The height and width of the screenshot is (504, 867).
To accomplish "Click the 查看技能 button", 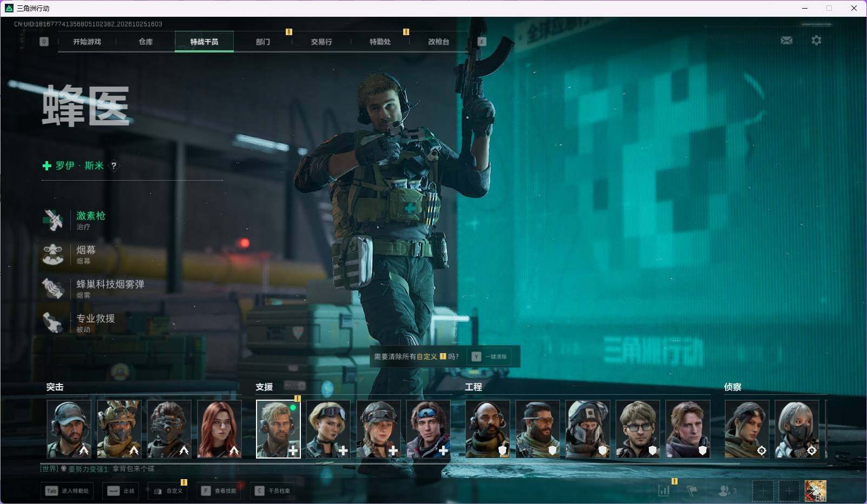I will point(219,491).
